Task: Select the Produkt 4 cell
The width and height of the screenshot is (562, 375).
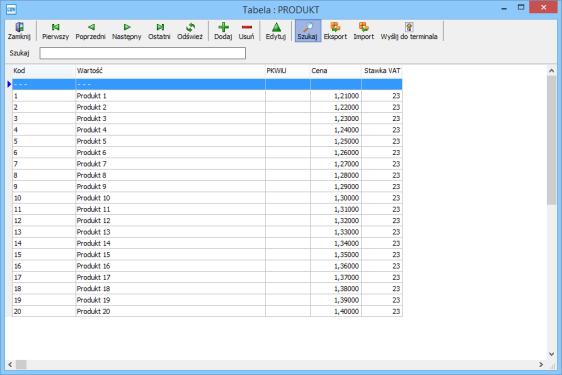Action: (170, 130)
